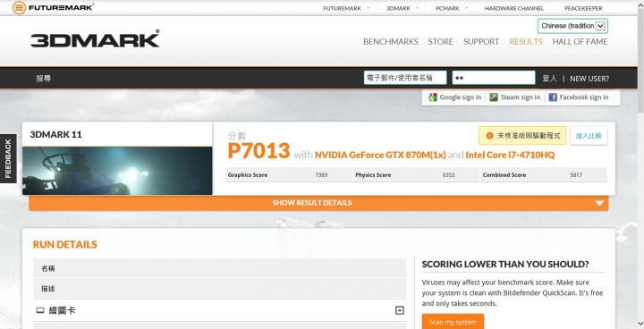Open the PCMARK top menu

(x=447, y=8)
